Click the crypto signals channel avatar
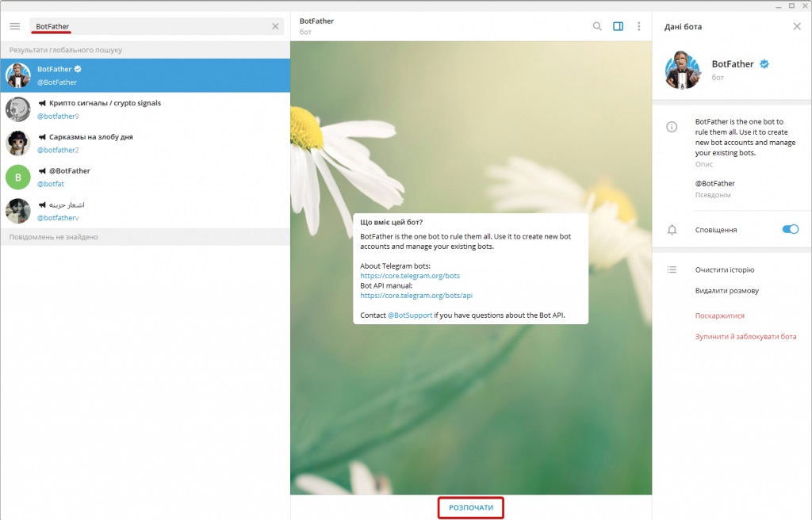Viewport: 812px width, 520px height. point(18,109)
